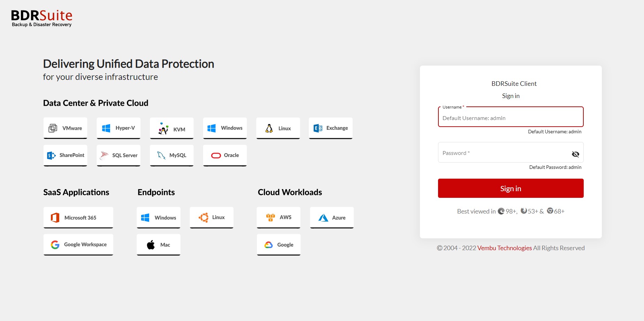Click the KVM penguin icon
The width and height of the screenshot is (644, 321).
click(163, 128)
